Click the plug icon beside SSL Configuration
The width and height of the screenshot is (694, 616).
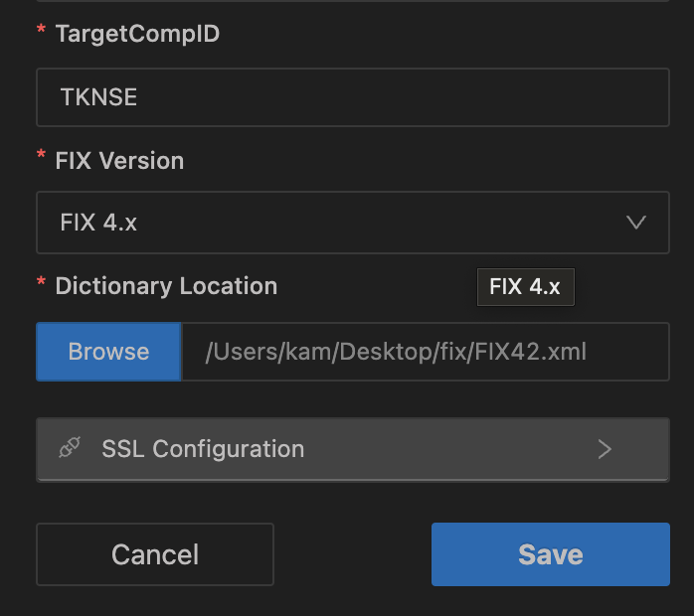69,449
